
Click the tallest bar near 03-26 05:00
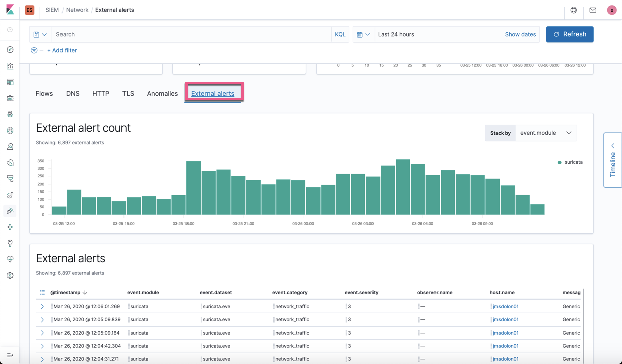(x=403, y=187)
